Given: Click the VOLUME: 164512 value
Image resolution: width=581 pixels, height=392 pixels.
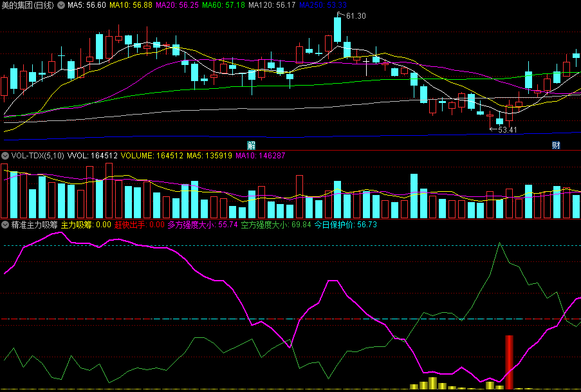Looking at the screenshot, I should click(152, 156).
